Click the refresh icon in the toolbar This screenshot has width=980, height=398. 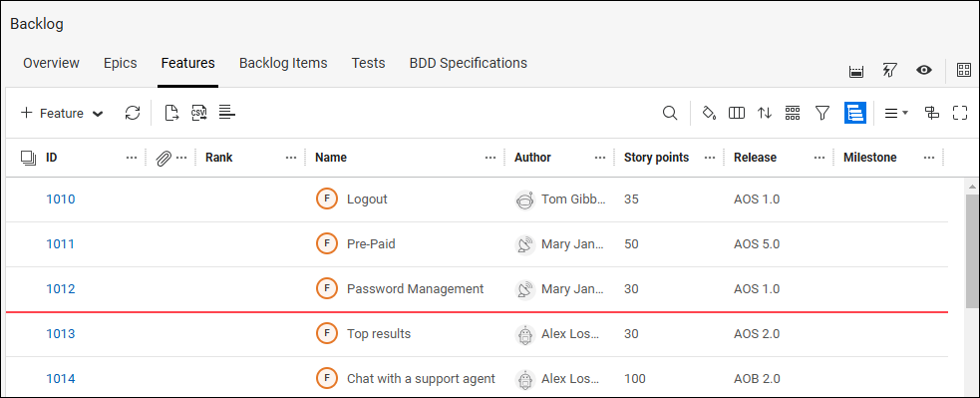pyautogui.click(x=133, y=114)
